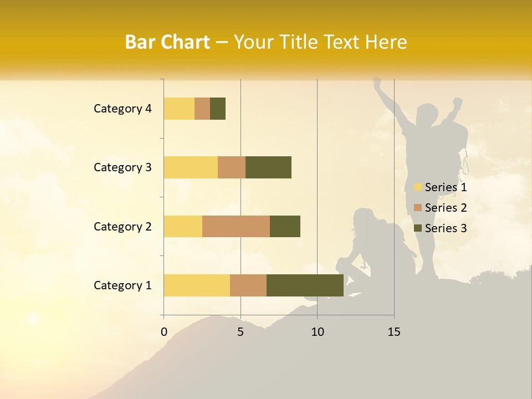Select the Series 1 legend label
Screen dimensions: 532x399
click(x=446, y=187)
